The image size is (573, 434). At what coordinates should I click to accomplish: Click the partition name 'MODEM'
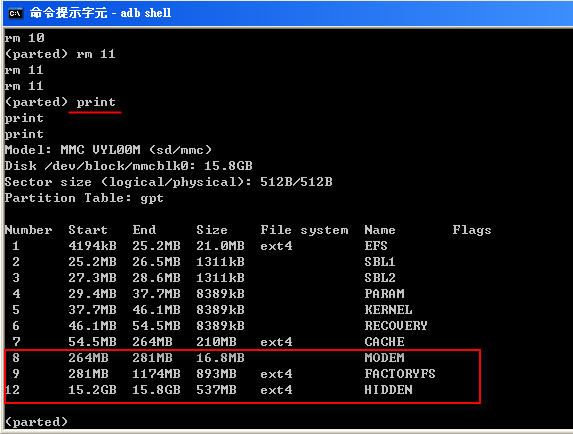[384, 358]
